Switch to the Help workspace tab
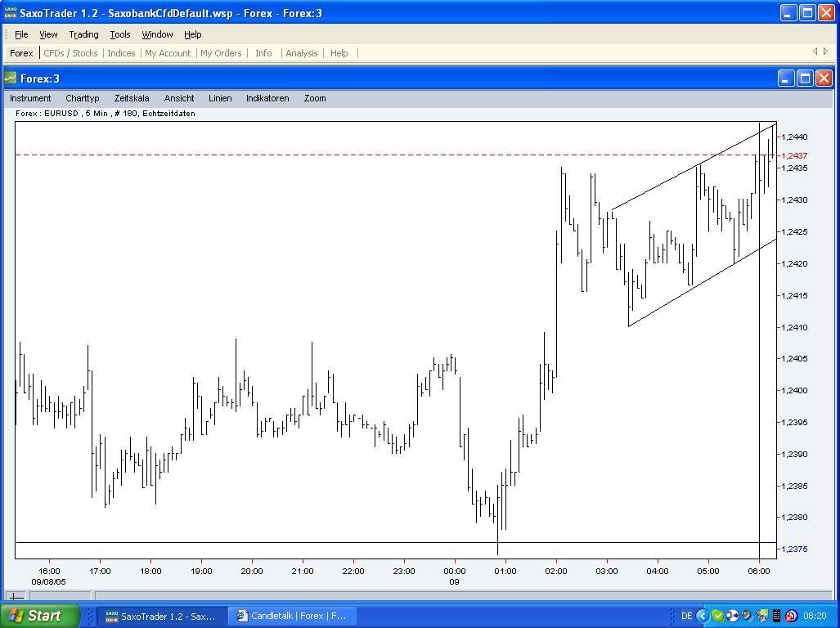Viewport: 840px width, 628px height. tap(339, 53)
